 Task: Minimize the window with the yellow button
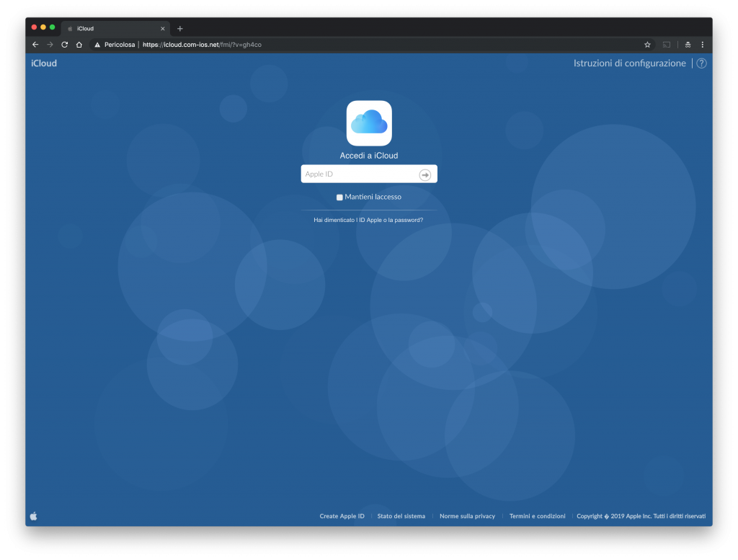pos(43,27)
